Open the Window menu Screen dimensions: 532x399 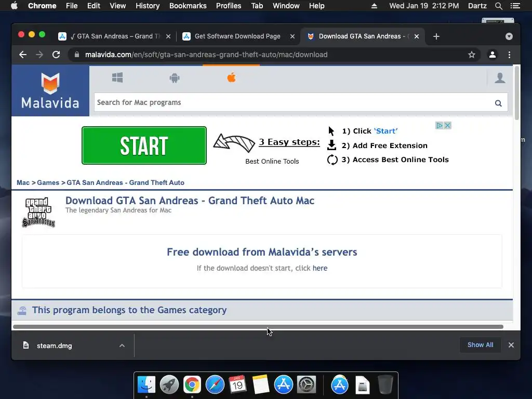click(286, 6)
